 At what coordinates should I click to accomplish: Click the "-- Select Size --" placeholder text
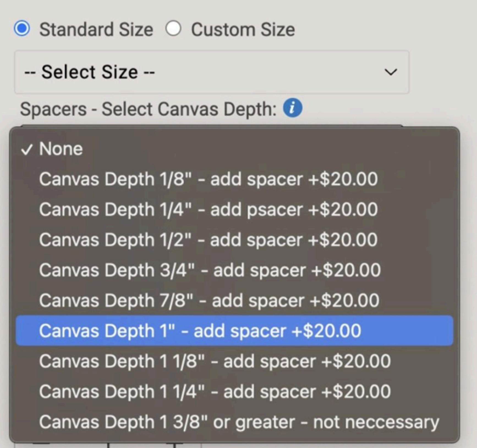89,72
